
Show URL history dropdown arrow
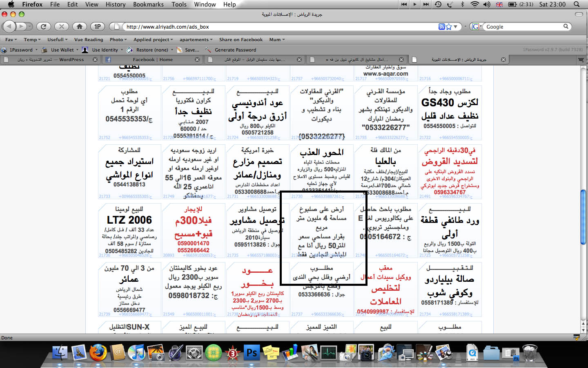(455, 27)
